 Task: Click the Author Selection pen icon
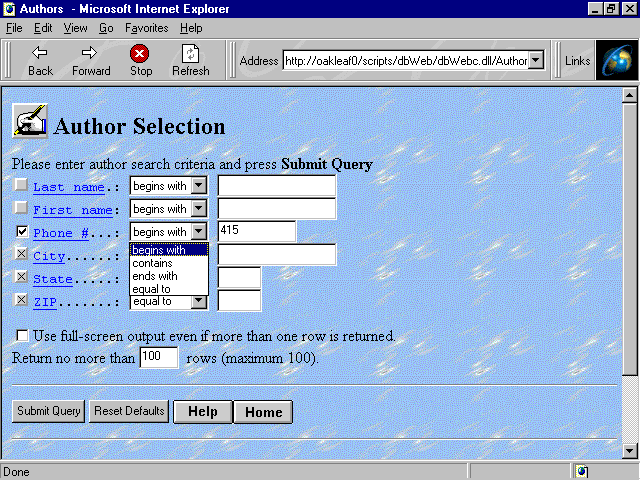click(29, 122)
